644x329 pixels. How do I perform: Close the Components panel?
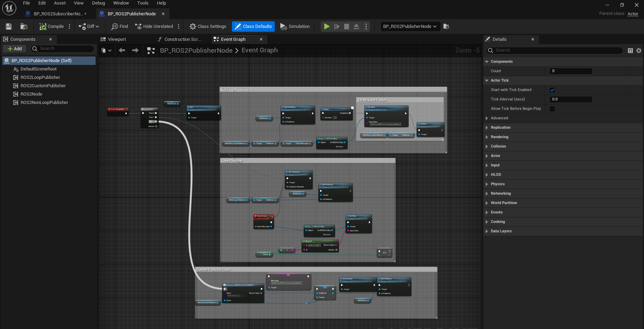tap(51, 39)
